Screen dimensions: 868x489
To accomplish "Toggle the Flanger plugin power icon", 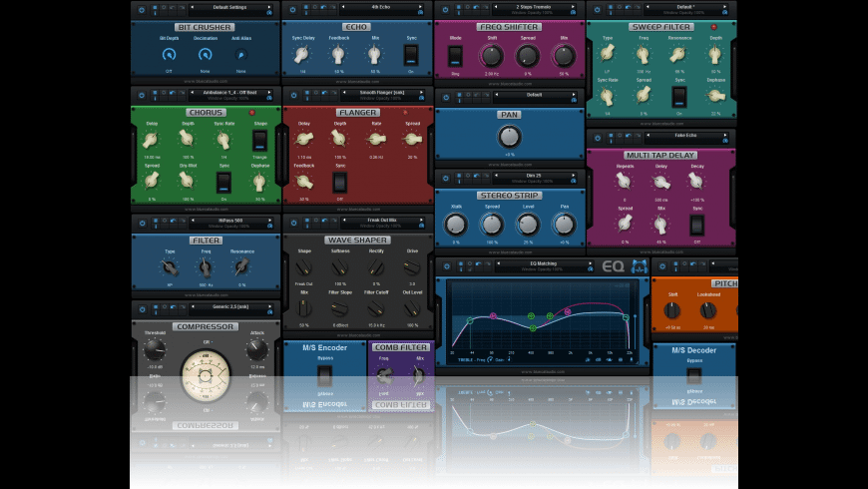I will click(293, 95).
